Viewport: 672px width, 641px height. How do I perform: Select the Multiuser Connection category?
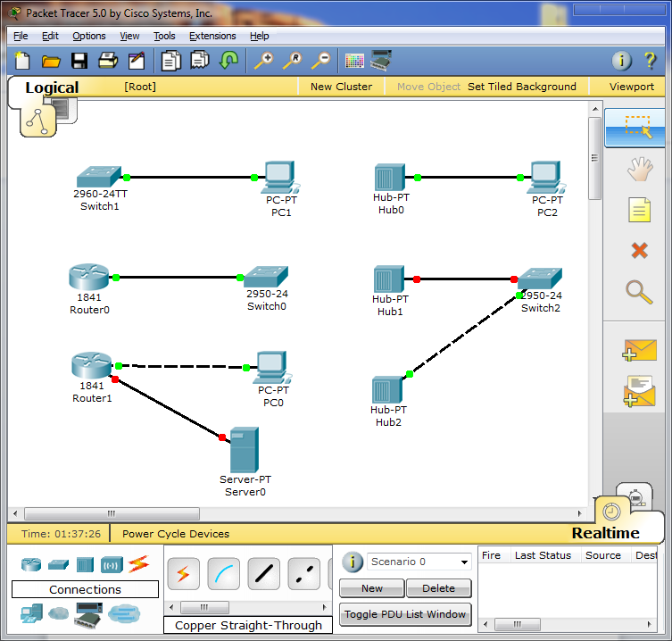(124, 613)
